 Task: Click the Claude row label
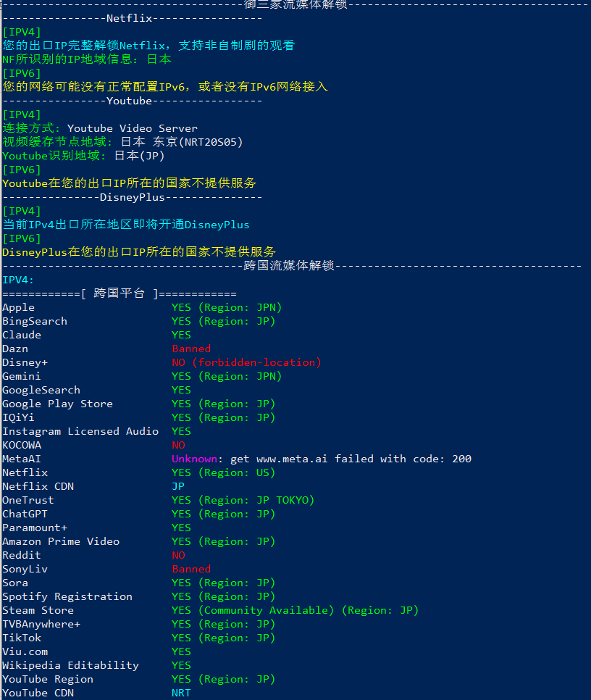(x=22, y=335)
